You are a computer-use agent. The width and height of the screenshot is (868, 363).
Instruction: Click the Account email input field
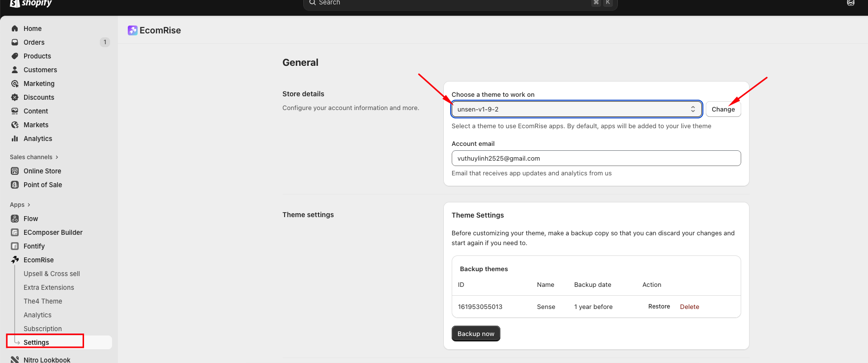click(x=596, y=158)
